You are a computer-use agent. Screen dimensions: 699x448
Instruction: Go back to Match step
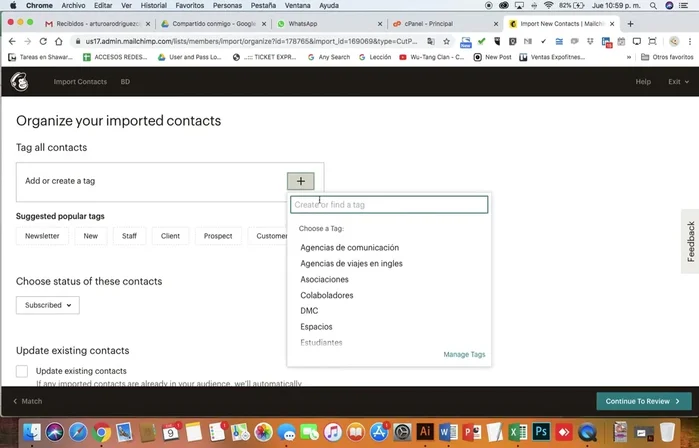click(28, 401)
